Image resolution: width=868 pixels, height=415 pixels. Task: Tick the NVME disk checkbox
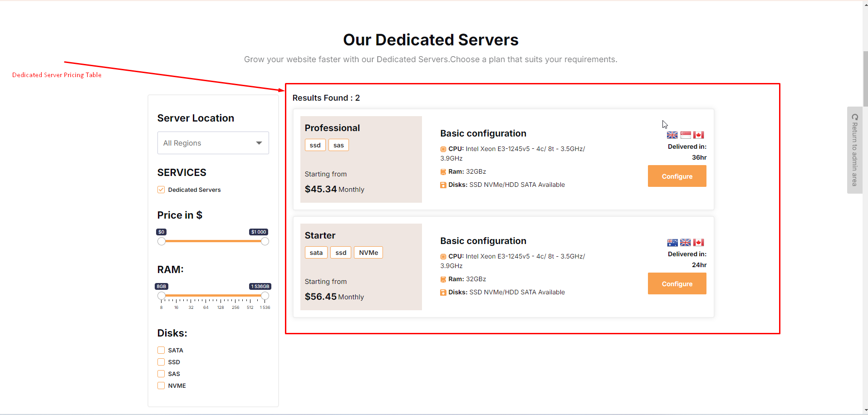[x=161, y=386]
